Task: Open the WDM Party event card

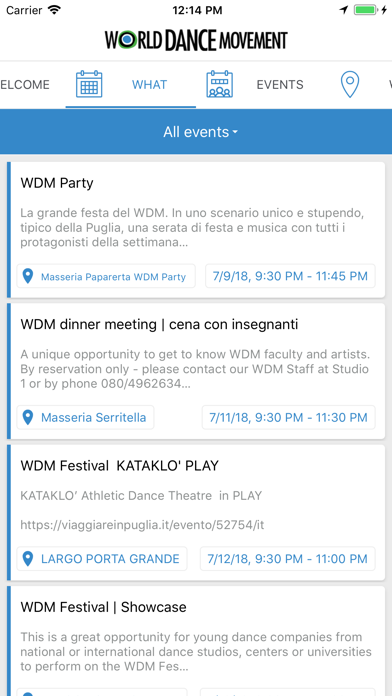Action: pos(196,230)
